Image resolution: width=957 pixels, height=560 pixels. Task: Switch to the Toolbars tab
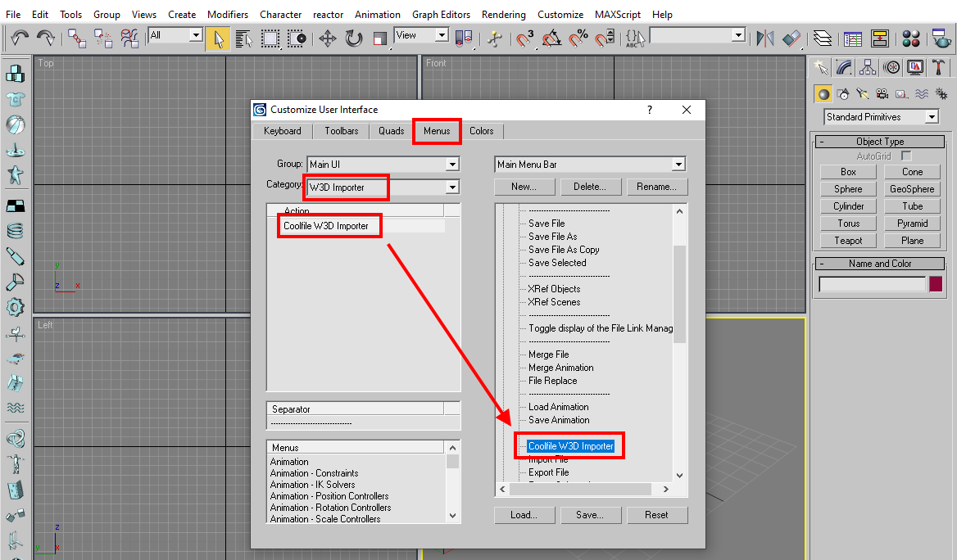click(x=341, y=130)
